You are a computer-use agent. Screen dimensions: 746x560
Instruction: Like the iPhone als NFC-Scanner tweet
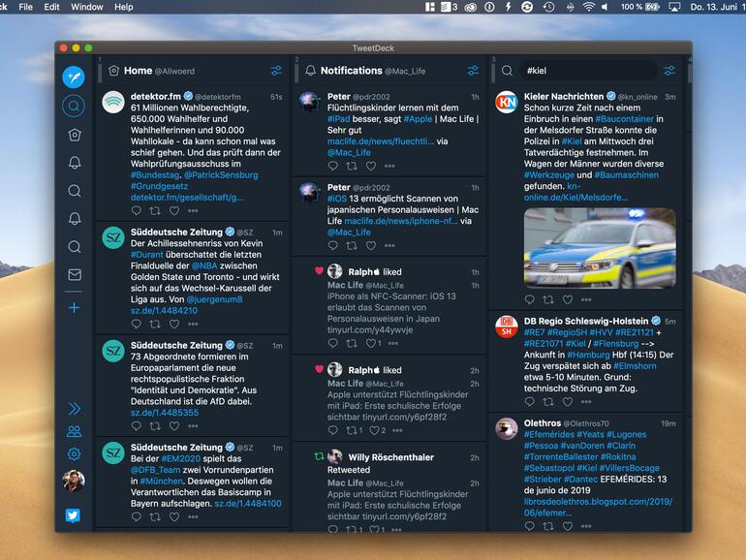tap(371, 343)
